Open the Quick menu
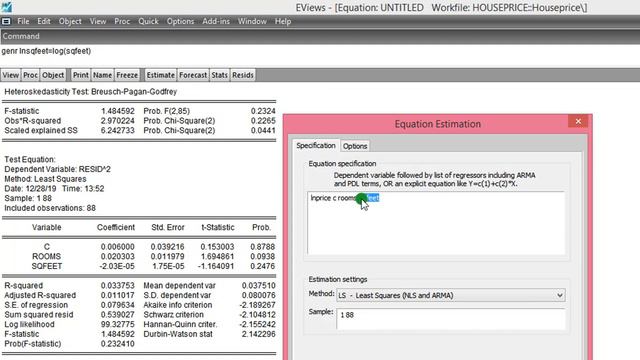 (x=148, y=21)
